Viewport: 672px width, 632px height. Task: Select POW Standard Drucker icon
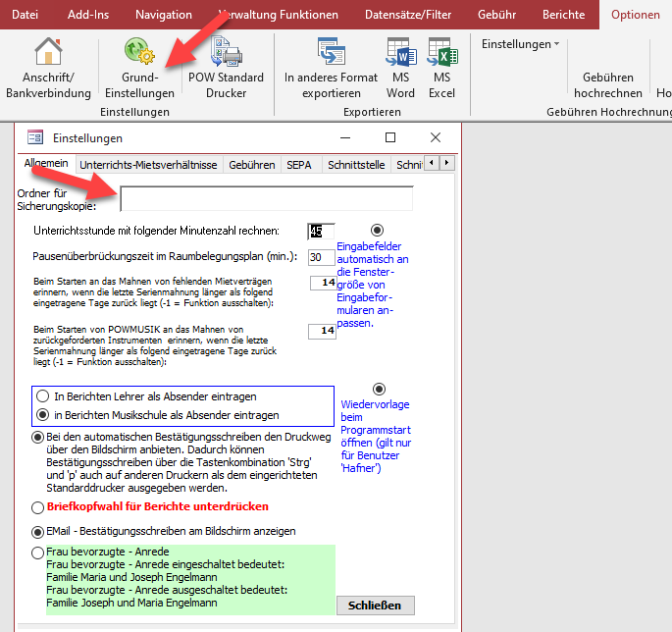(226, 52)
